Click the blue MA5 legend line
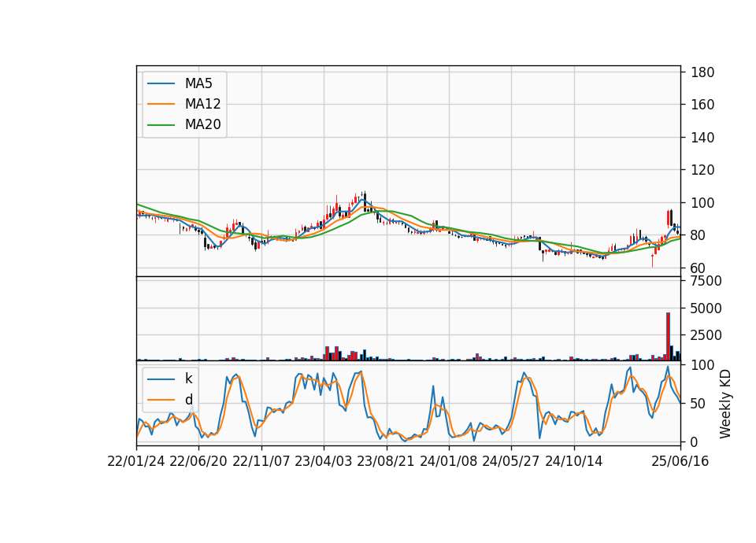 161,84
